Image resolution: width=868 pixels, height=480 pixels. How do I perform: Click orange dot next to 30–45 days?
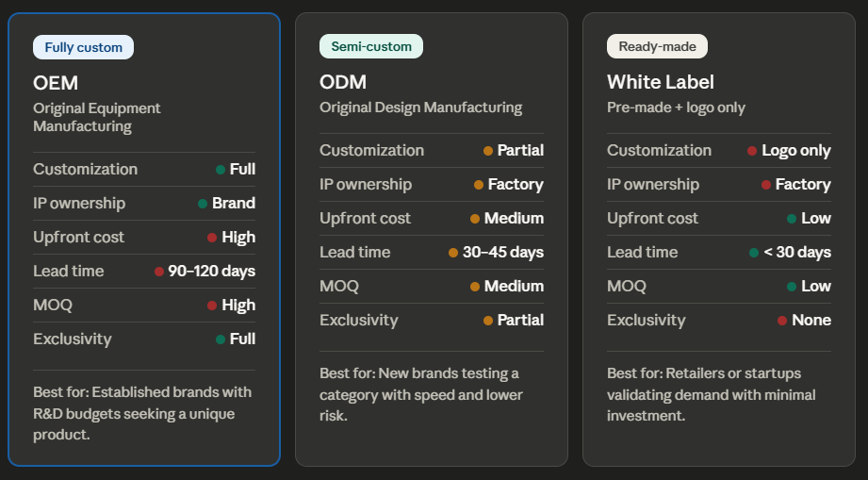pyautogui.click(x=453, y=253)
